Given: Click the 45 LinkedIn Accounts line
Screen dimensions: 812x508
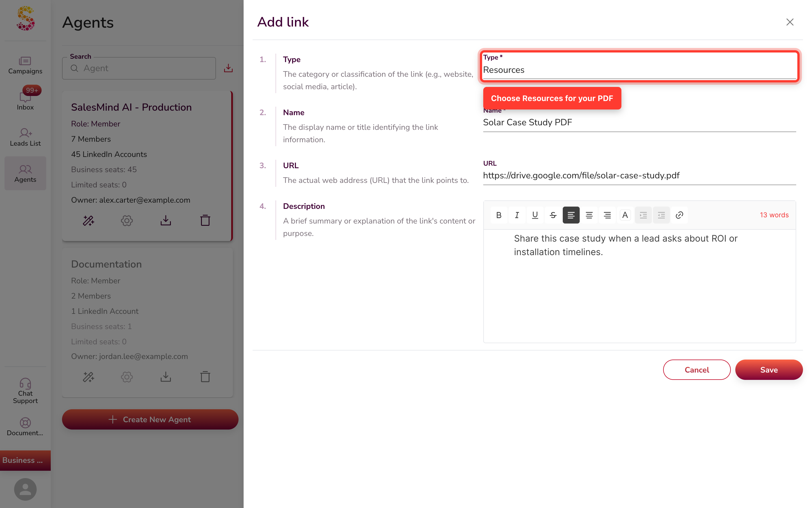Looking at the screenshot, I should [109, 154].
